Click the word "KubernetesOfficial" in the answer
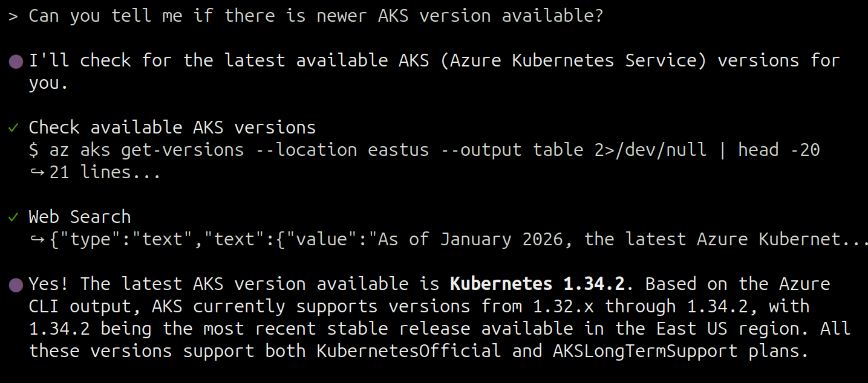The width and height of the screenshot is (868, 383). [409, 351]
